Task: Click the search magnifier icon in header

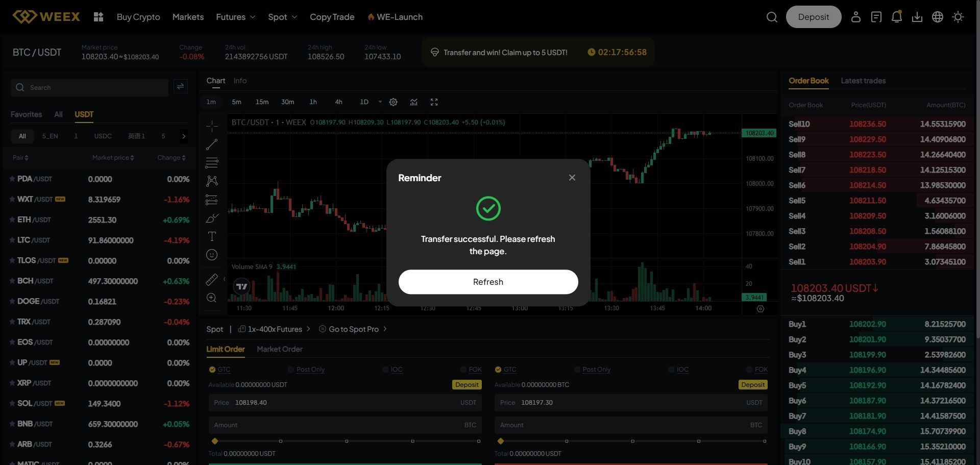Action: coord(772,17)
